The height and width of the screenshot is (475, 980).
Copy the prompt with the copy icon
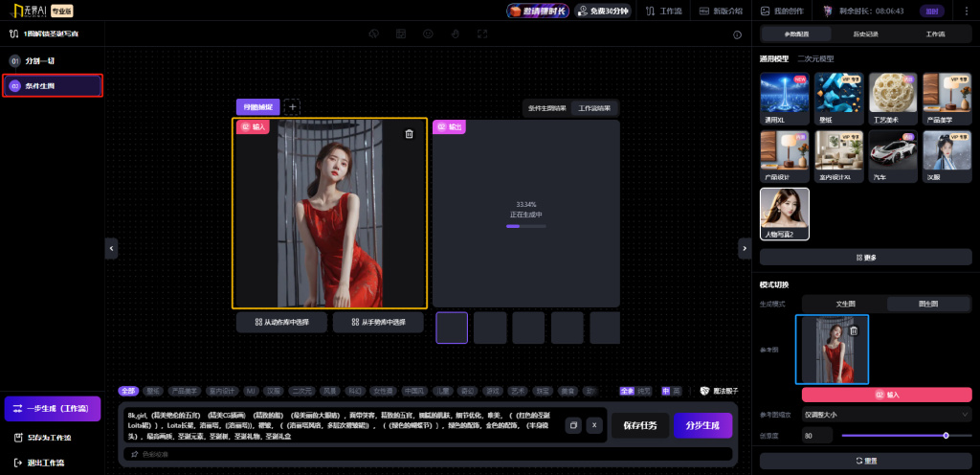click(x=573, y=425)
